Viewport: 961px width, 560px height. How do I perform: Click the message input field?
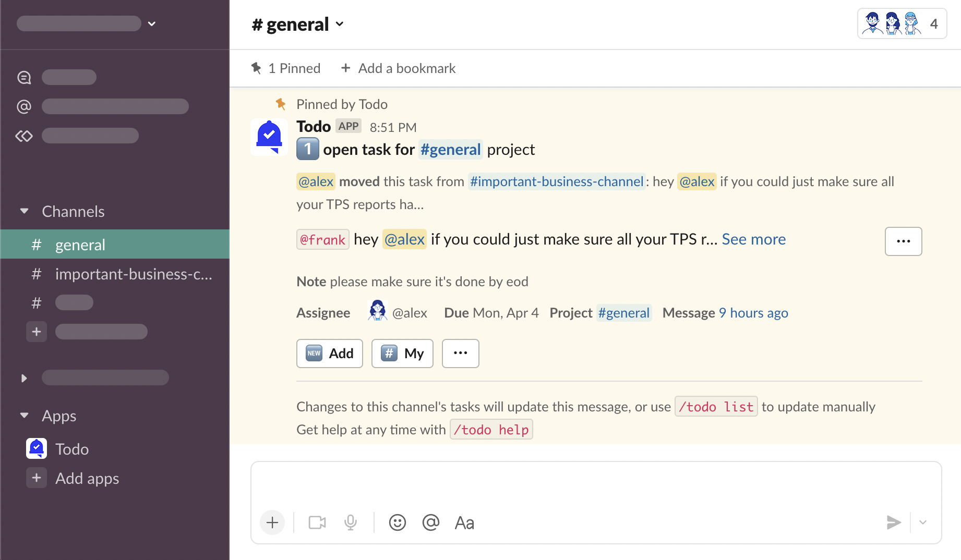(595, 485)
